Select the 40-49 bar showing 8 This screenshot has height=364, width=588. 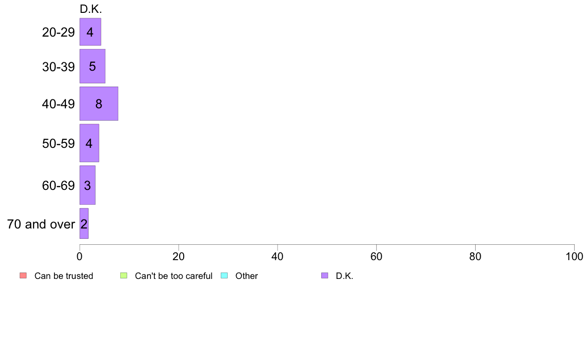click(99, 103)
